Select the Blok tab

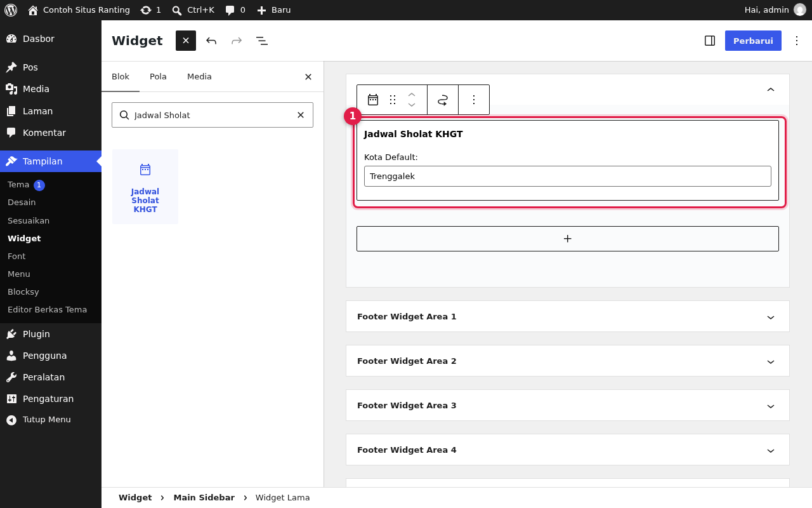click(121, 77)
